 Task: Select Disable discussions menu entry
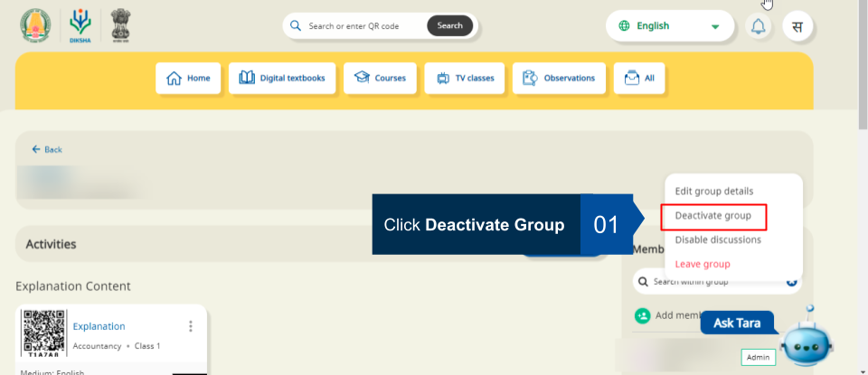click(718, 239)
